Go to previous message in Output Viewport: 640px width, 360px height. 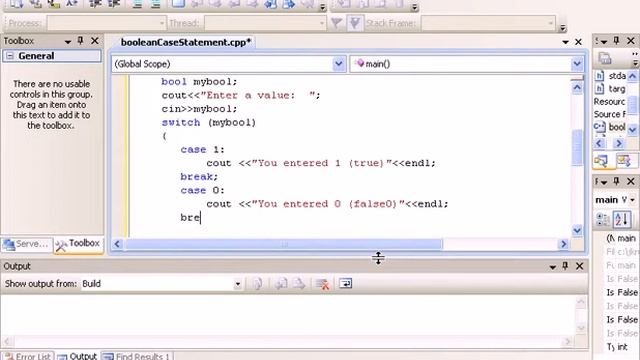pos(281,284)
